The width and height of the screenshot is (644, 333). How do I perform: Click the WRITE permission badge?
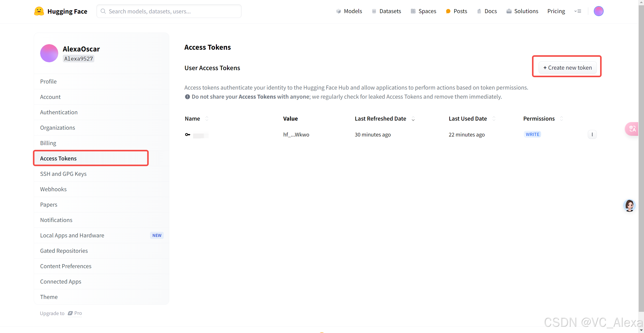tap(532, 134)
